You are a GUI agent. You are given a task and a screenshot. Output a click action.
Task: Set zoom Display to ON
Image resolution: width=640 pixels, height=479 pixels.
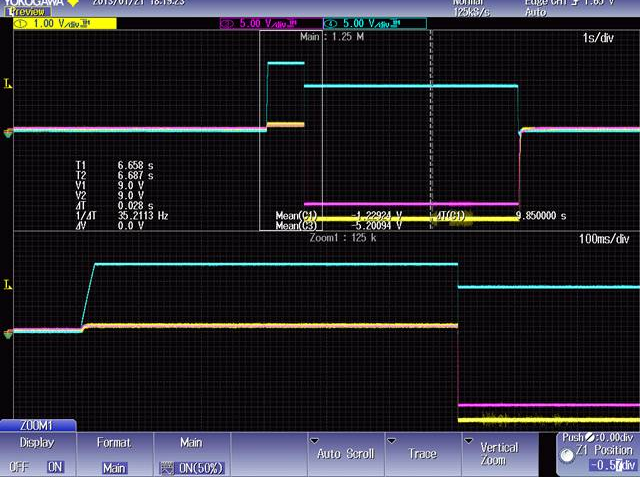tap(55, 467)
